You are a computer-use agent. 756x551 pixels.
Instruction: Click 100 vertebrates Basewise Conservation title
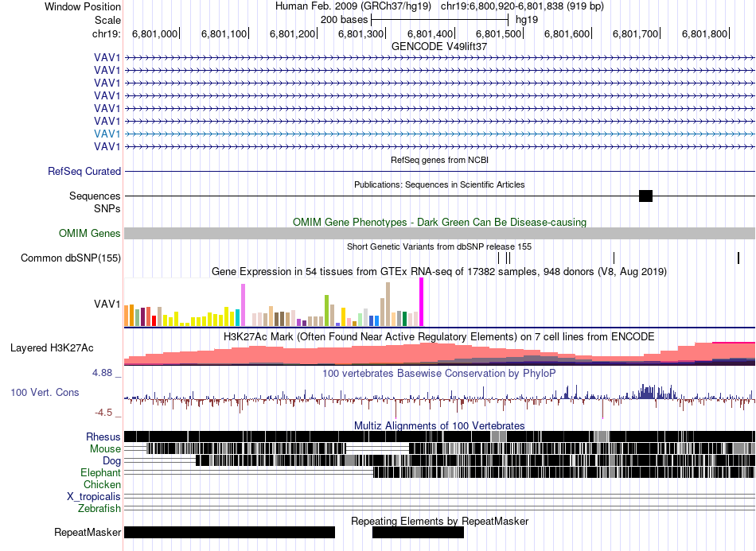click(x=439, y=373)
